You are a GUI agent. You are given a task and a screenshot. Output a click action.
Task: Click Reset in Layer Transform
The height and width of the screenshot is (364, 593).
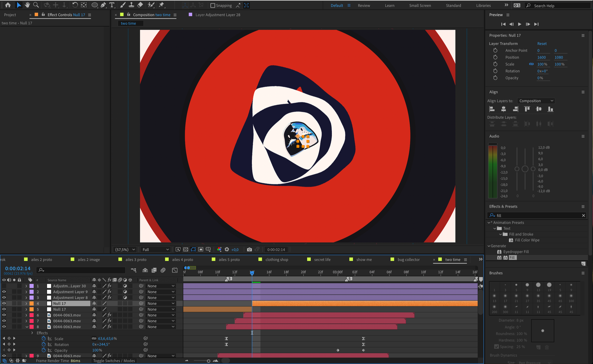coord(542,44)
